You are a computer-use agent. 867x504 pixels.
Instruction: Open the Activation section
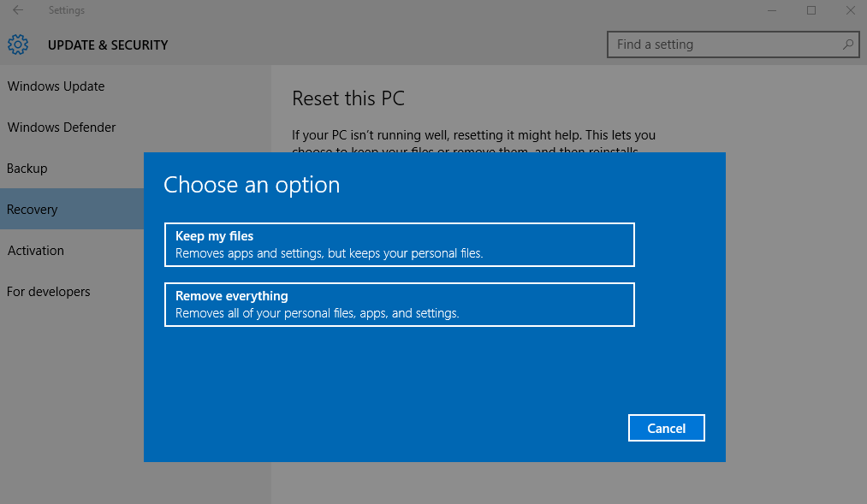[36, 251]
